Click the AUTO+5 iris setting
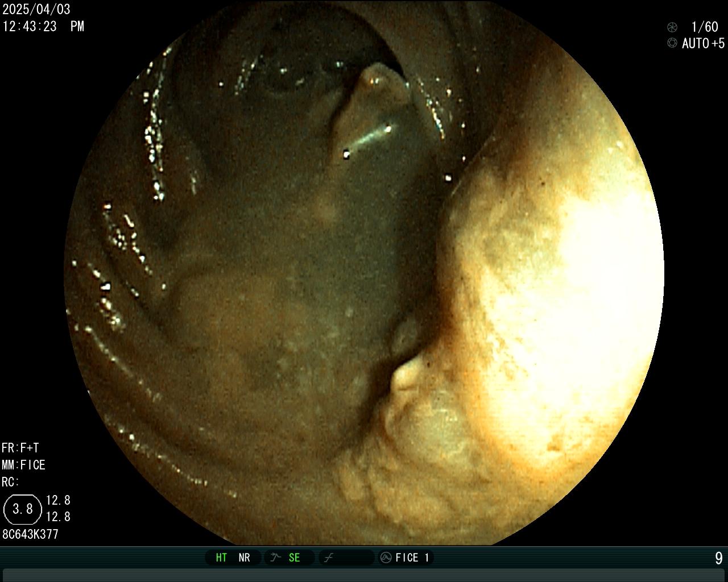Screen dimensions: 728x582 704,43
